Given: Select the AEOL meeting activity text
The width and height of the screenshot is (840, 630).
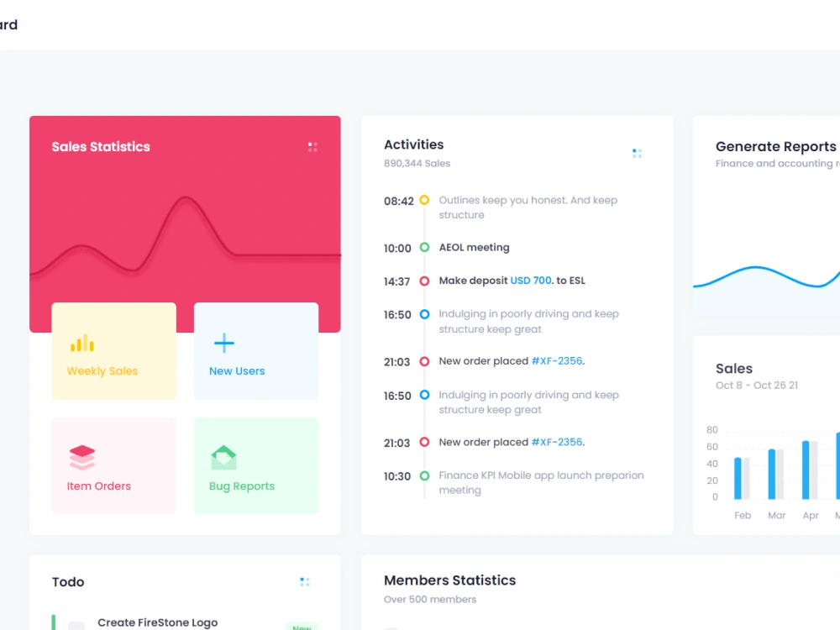Looking at the screenshot, I should 474,248.
